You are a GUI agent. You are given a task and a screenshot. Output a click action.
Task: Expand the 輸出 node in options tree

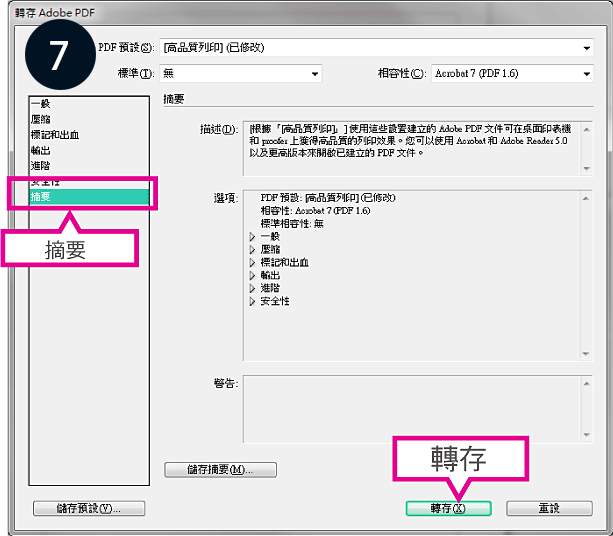[x=252, y=275]
